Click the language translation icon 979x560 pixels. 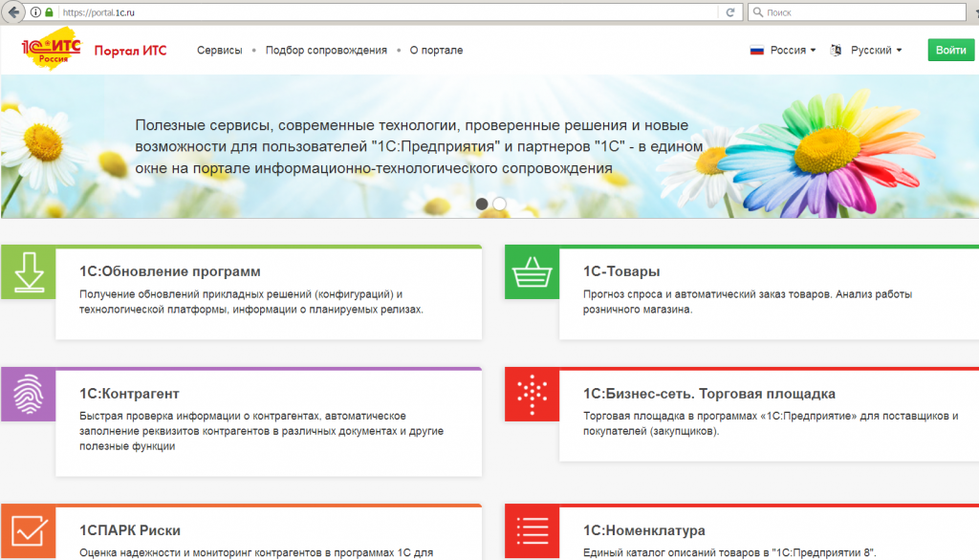[x=836, y=51]
